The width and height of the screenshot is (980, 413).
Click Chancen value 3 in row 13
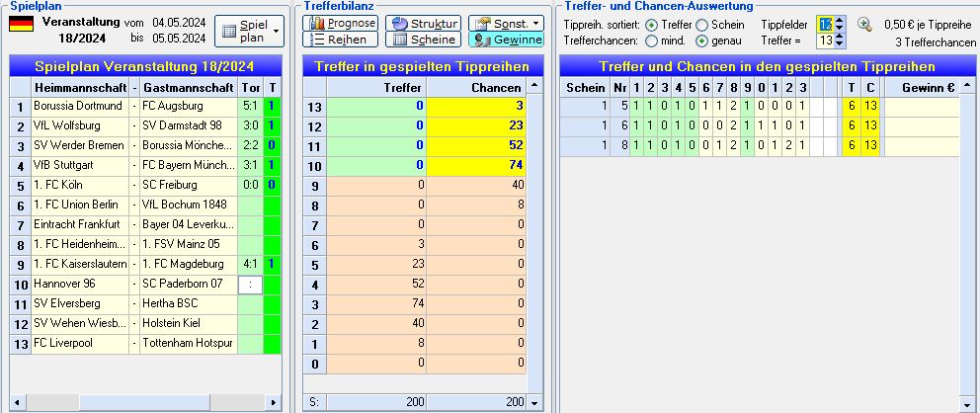click(x=477, y=107)
